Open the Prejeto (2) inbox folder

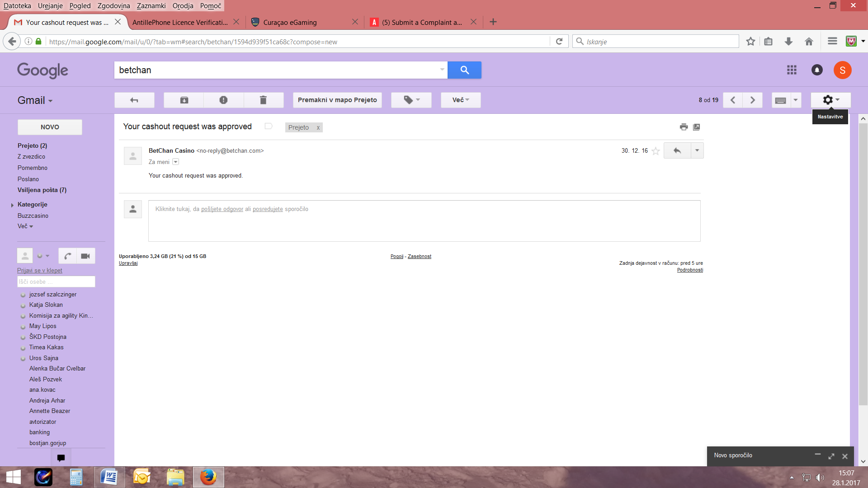[x=33, y=145]
